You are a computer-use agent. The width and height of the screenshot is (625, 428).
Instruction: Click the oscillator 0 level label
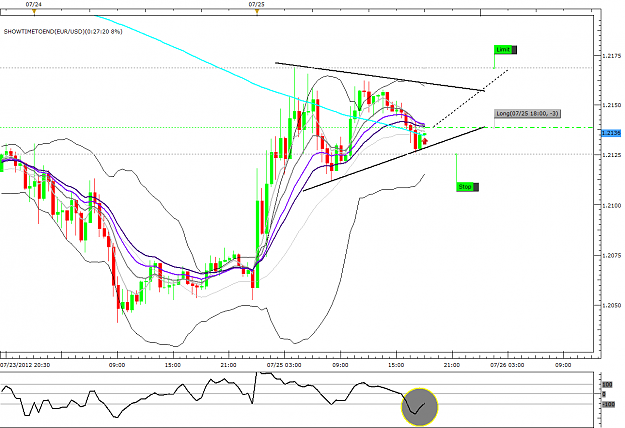coord(604,395)
